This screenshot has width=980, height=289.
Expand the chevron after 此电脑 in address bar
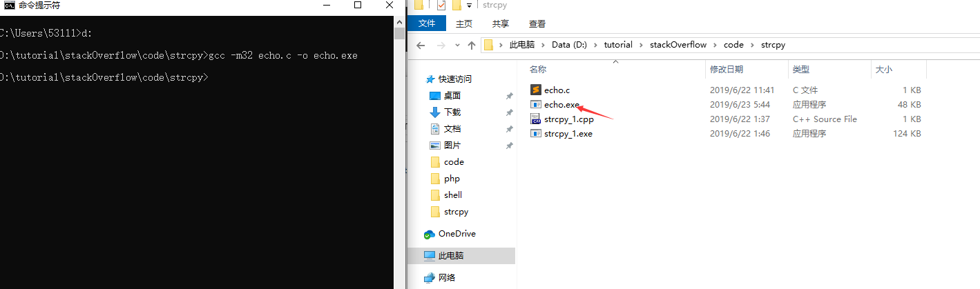tap(543, 45)
